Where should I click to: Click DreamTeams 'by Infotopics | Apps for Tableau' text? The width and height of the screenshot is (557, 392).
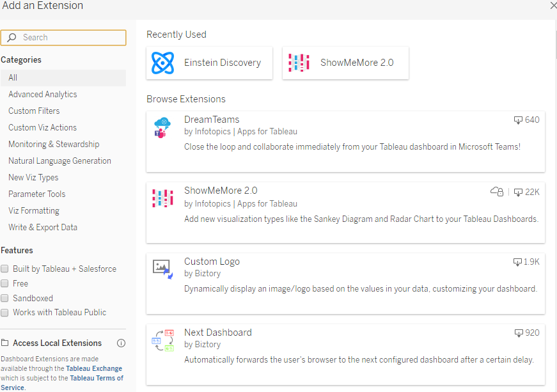[240, 132]
